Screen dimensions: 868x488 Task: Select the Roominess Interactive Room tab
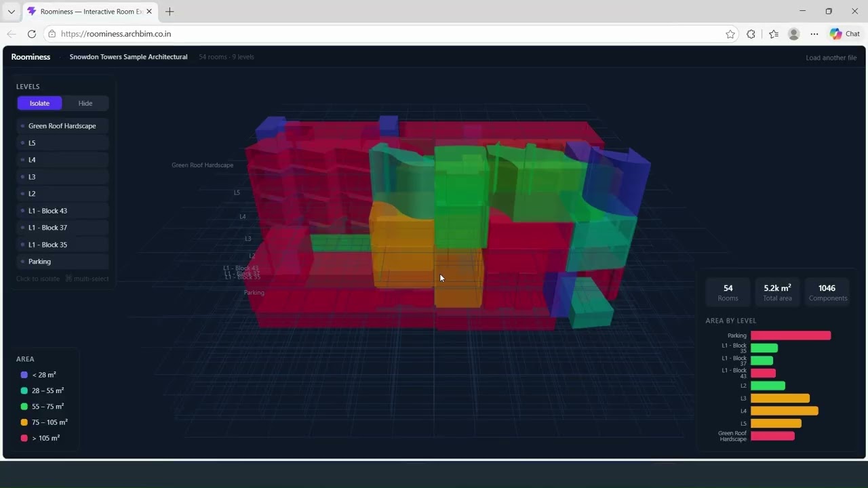90,12
